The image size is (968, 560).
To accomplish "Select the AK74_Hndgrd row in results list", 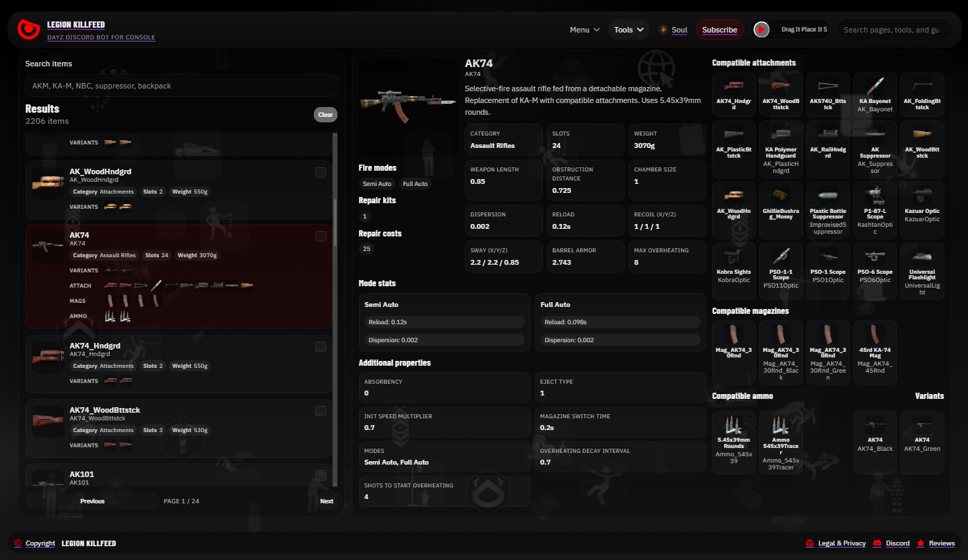I will [179, 364].
